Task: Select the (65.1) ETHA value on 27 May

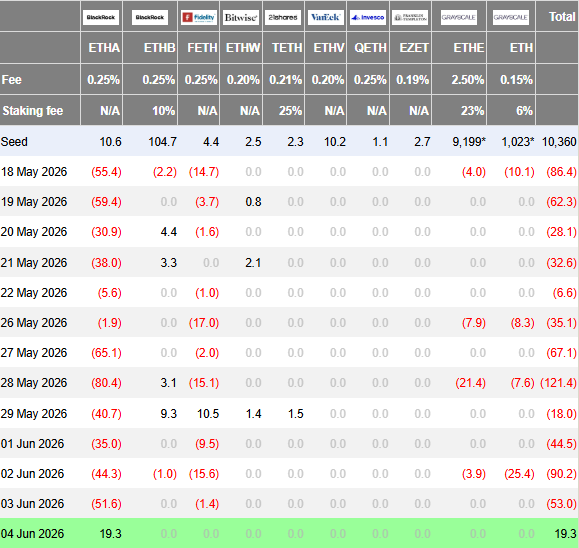Action: 106,353
